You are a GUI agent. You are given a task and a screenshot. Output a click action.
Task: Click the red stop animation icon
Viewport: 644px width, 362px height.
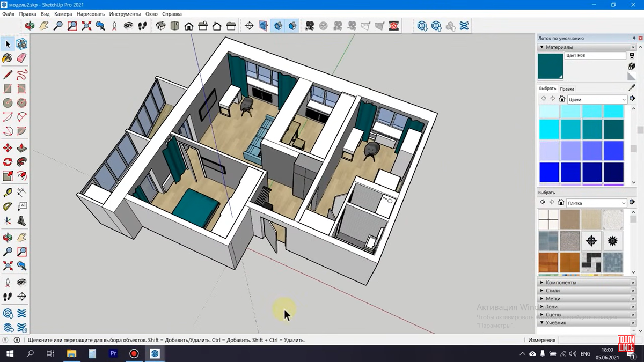click(x=394, y=25)
